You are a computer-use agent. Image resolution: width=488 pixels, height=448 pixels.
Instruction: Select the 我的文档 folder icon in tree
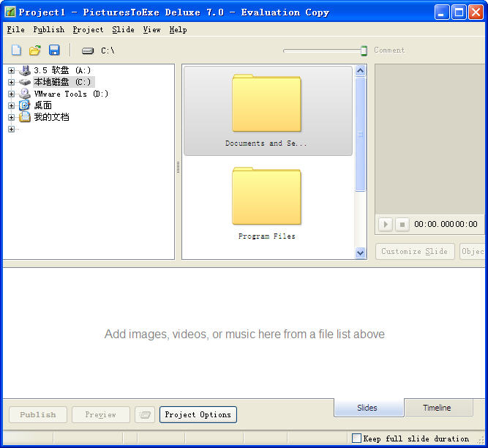(x=25, y=117)
